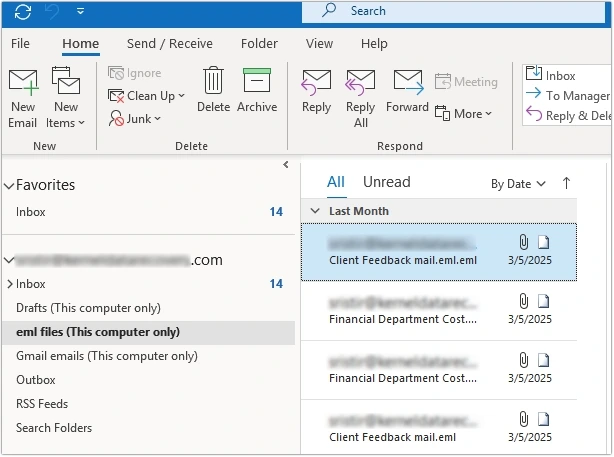
Task: Click the Reply All icon
Action: (x=360, y=83)
